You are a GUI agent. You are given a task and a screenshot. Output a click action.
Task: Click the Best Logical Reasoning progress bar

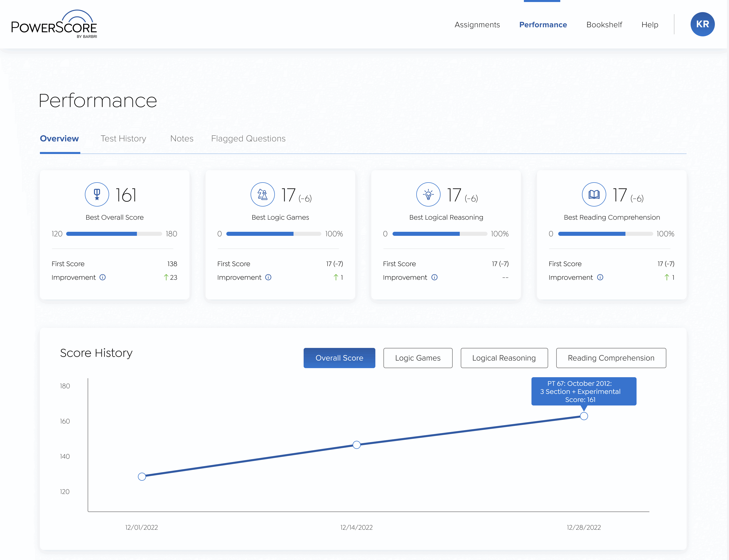pyautogui.click(x=440, y=234)
